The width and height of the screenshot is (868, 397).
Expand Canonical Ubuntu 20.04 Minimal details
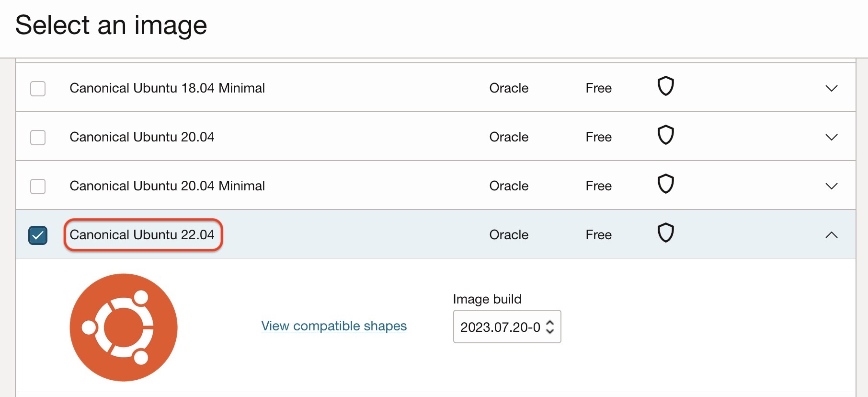pos(832,187)
